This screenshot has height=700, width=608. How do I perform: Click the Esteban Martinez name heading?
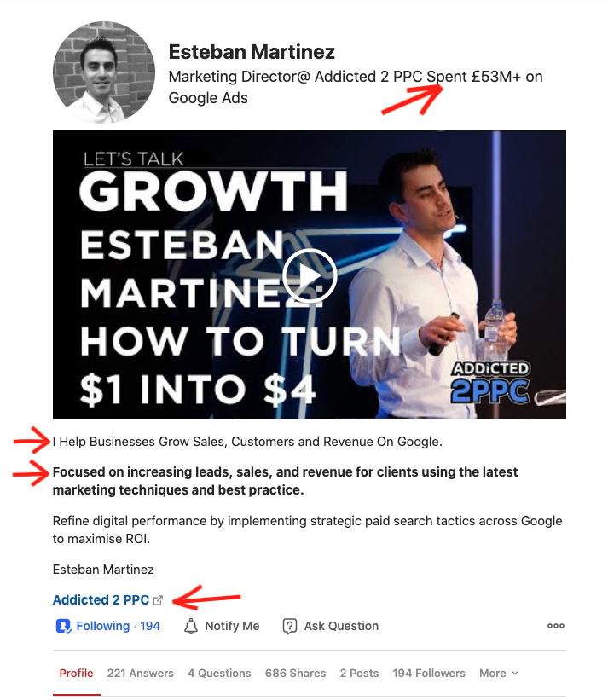[x=252, y=52]
